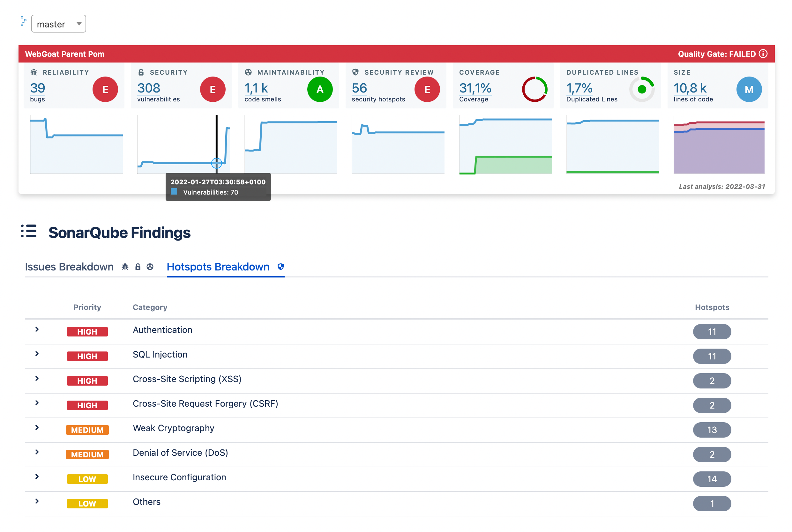Open the master branch dropdown
Image resolution: width=792 pixels, height=532 pixels.
[x=59, y=24]
